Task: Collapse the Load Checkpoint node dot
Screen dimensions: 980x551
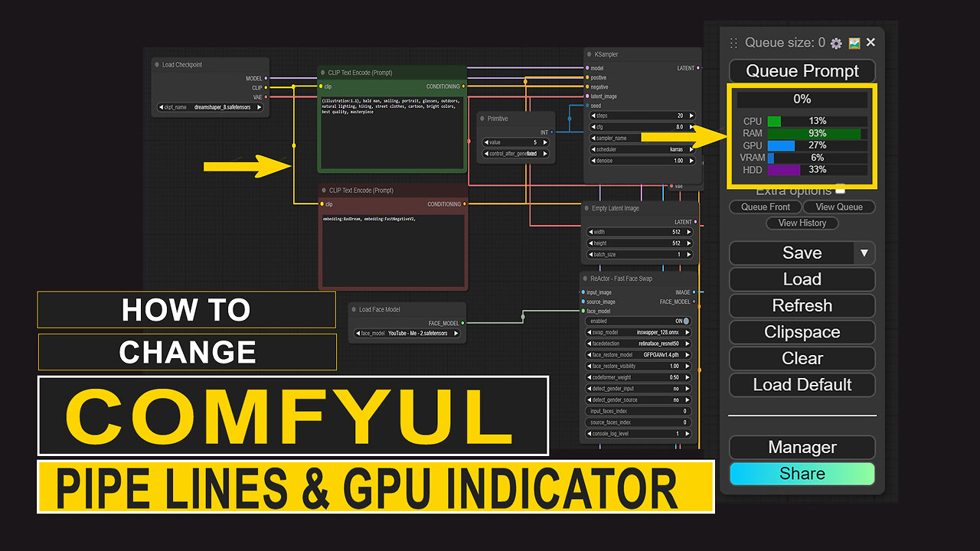Action: click(x=157, y=65)
